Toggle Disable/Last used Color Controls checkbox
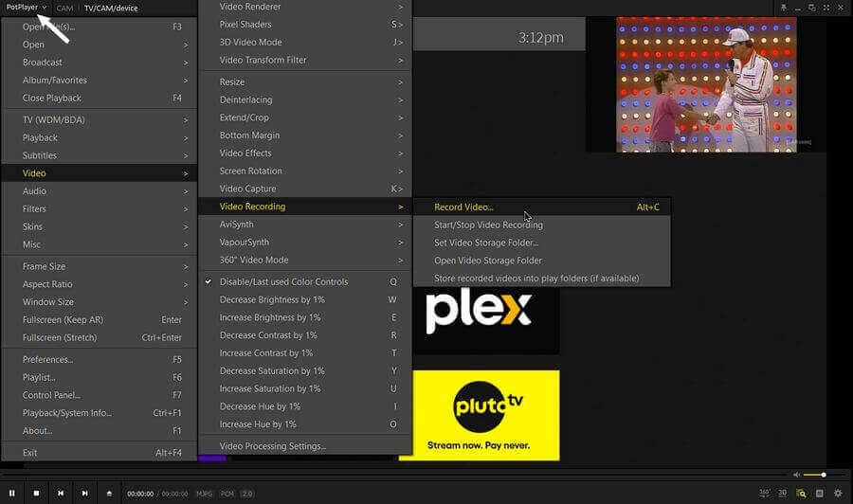This screenshot has height=504, width=853. click(209, 281)
